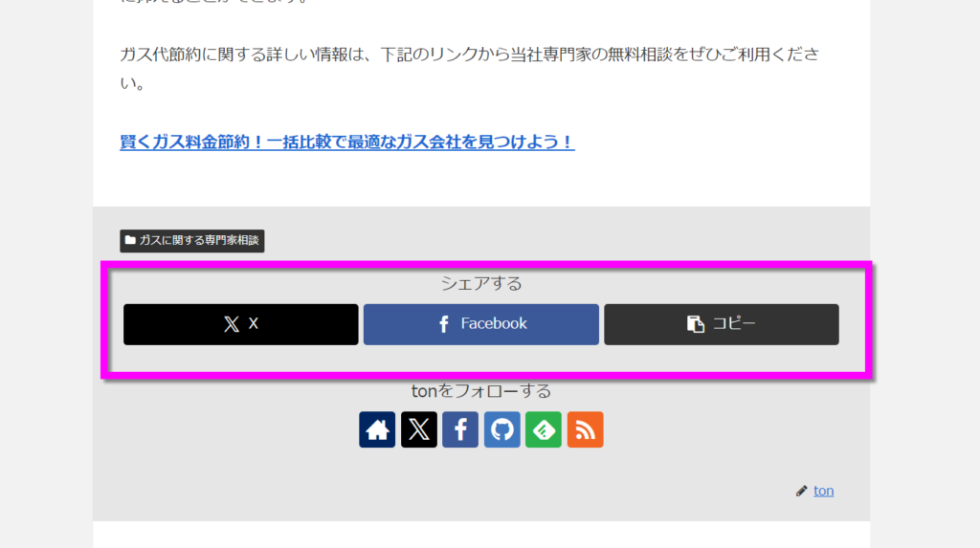Viewport: 980px width, 548px height.
Task: Click the Facebook square follow icon
Action: pos(460,429)
